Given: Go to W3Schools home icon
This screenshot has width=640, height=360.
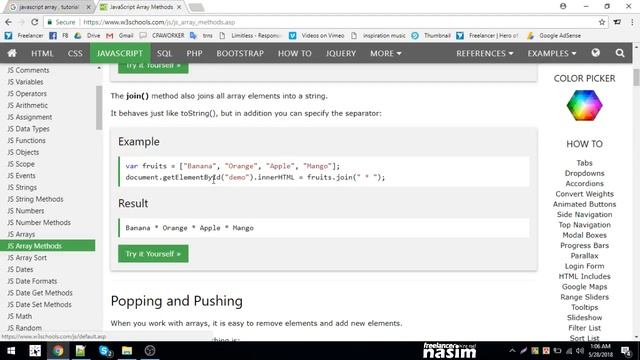Looking at the screenshot, I should (12, 53).
